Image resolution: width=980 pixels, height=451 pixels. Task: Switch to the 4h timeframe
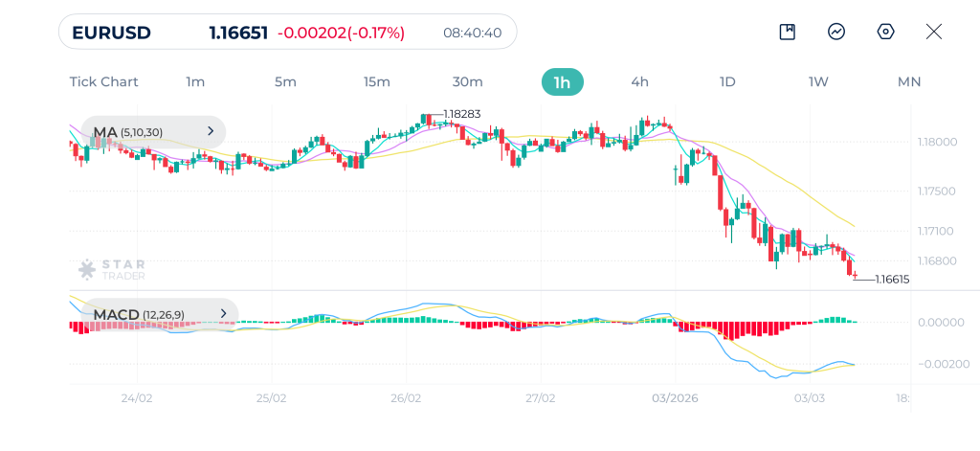(x=640, y=82)
